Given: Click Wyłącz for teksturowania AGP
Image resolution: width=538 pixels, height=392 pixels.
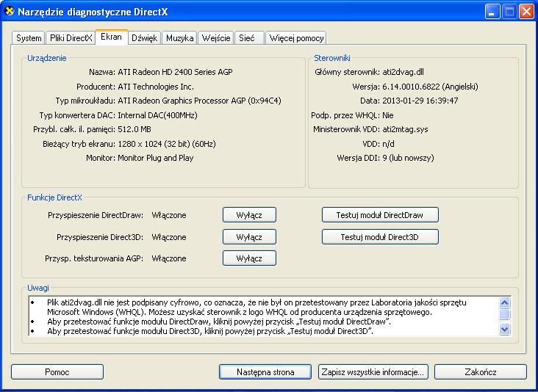Looking at the screenshot, I should click(x=249, y=258).
